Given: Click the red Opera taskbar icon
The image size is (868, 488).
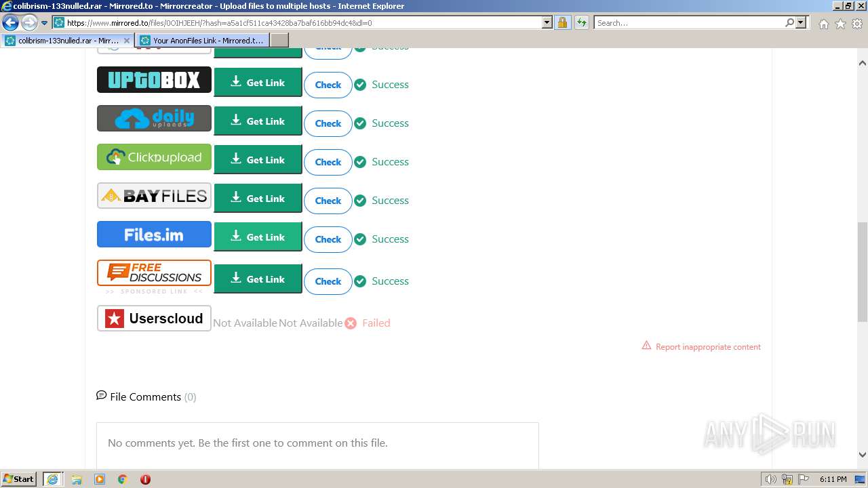Looking at the screenshot, I should pos(145,479).
